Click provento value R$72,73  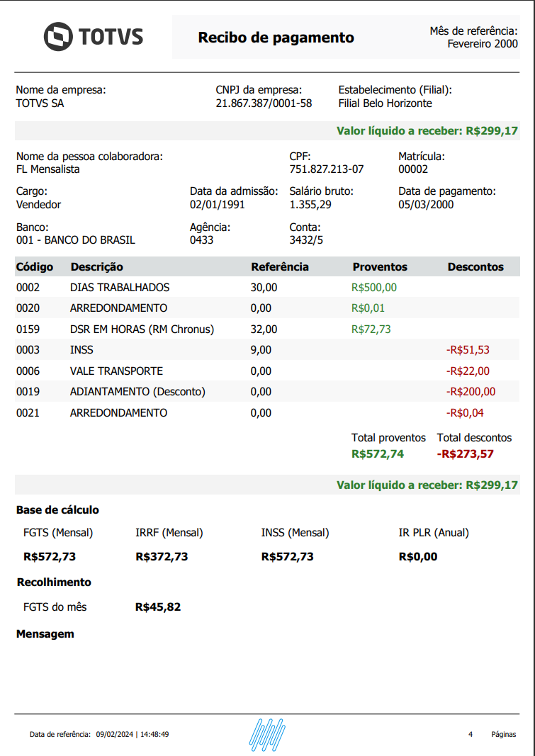click(371, 329)
